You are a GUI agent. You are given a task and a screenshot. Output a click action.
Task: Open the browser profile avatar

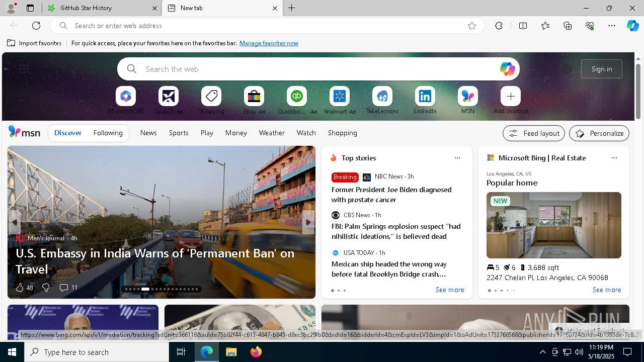[11, 8]
